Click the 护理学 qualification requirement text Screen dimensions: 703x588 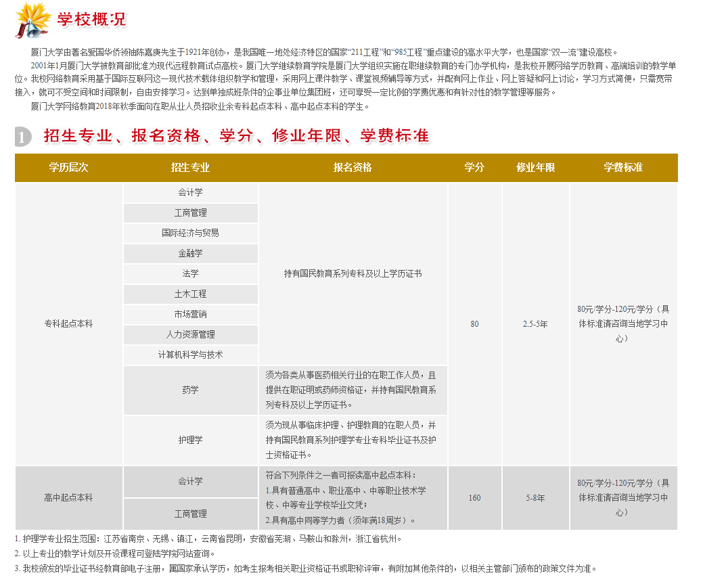pos(351,440)
